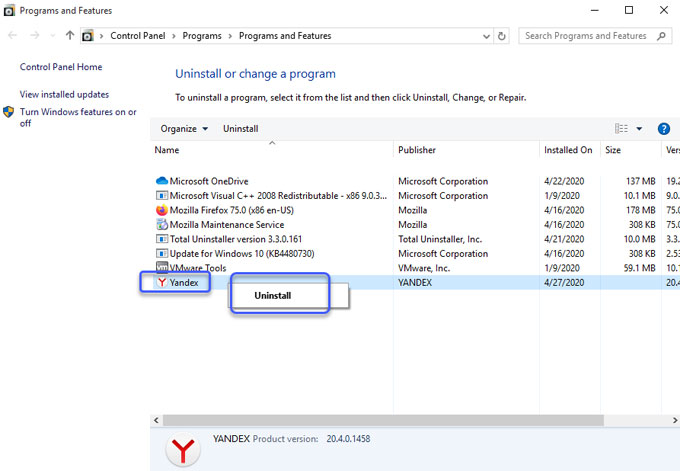Viewport: 680px width, 471px height.
Task: Click the search magnifier icon
Action: 661,36
